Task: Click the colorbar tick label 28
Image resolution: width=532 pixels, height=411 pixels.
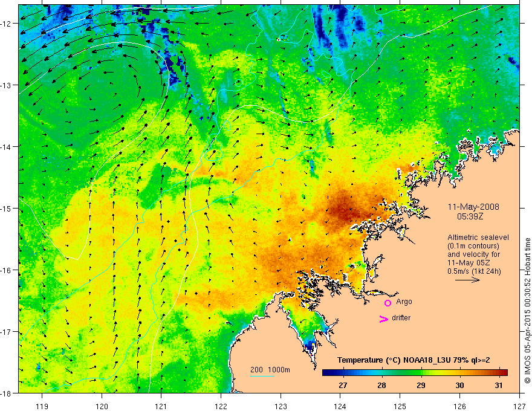Action: click(381, 385)
